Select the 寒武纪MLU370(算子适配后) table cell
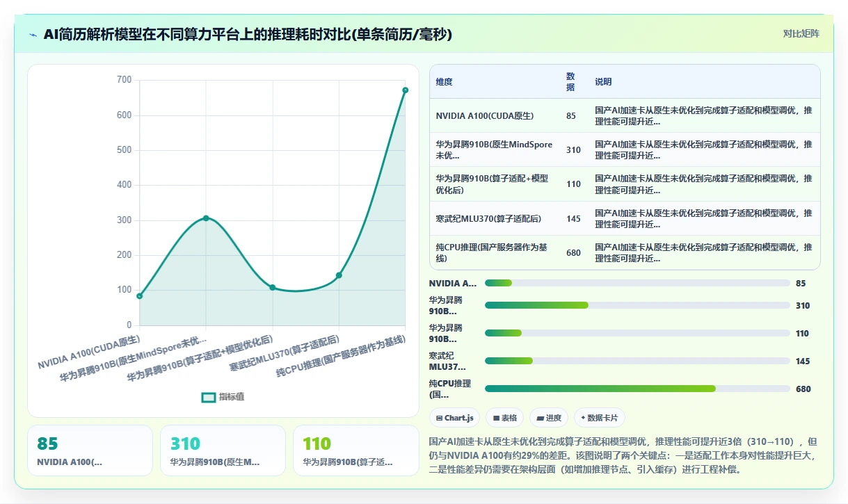Viewport: 848px width, 504px height. pos(495,218)
